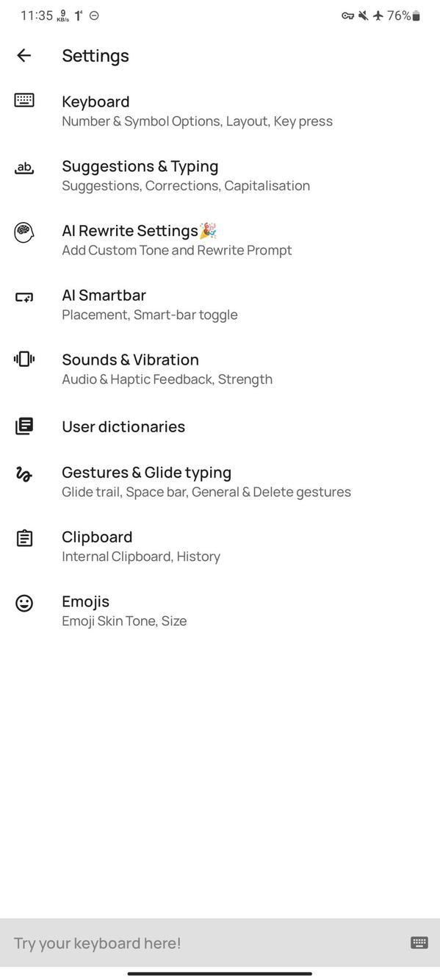Open the Clipboard settings entry
Screen dimensions: 440x980
[140, 545]
